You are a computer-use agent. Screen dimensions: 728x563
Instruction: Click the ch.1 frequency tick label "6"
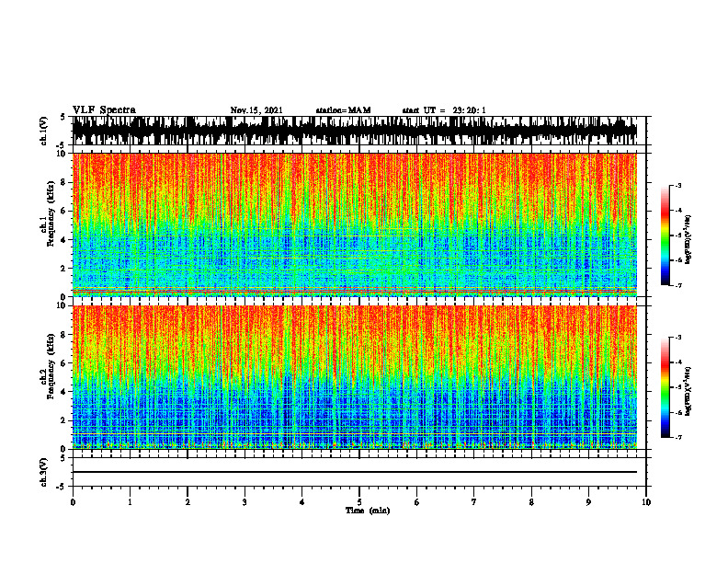coord(65,211)
